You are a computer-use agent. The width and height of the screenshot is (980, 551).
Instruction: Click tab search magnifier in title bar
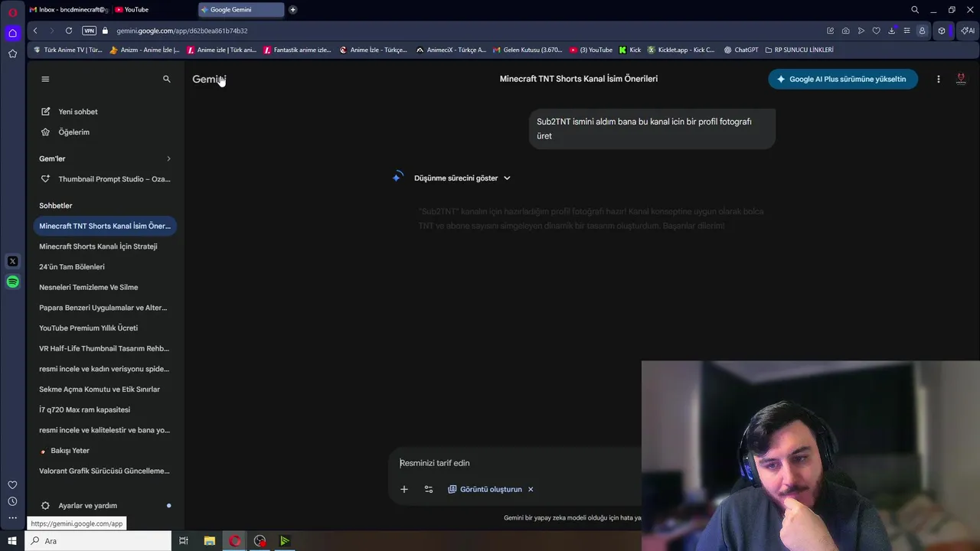[x=915, y=10]
